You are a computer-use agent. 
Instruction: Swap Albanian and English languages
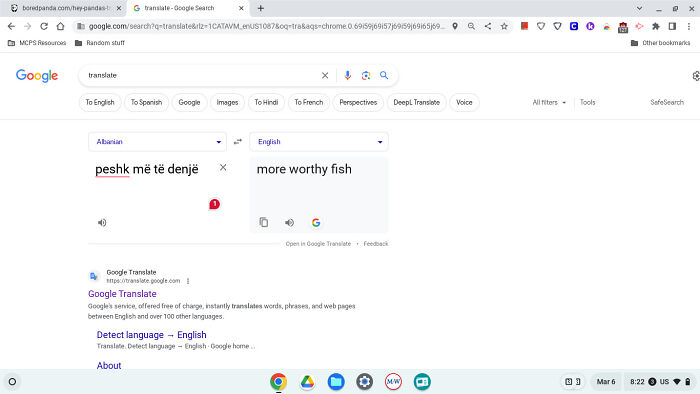tap(238, 141)
